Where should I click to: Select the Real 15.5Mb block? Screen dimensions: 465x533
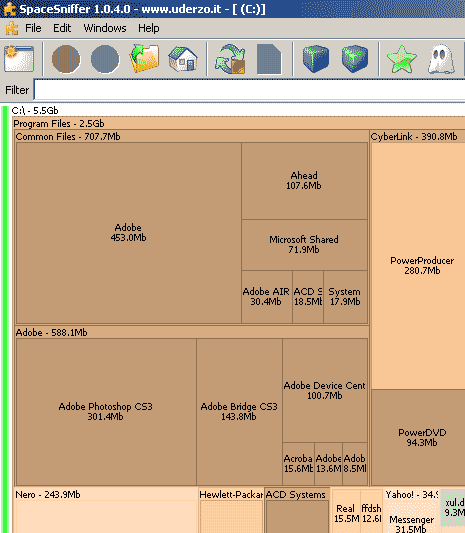pos(346,513)
